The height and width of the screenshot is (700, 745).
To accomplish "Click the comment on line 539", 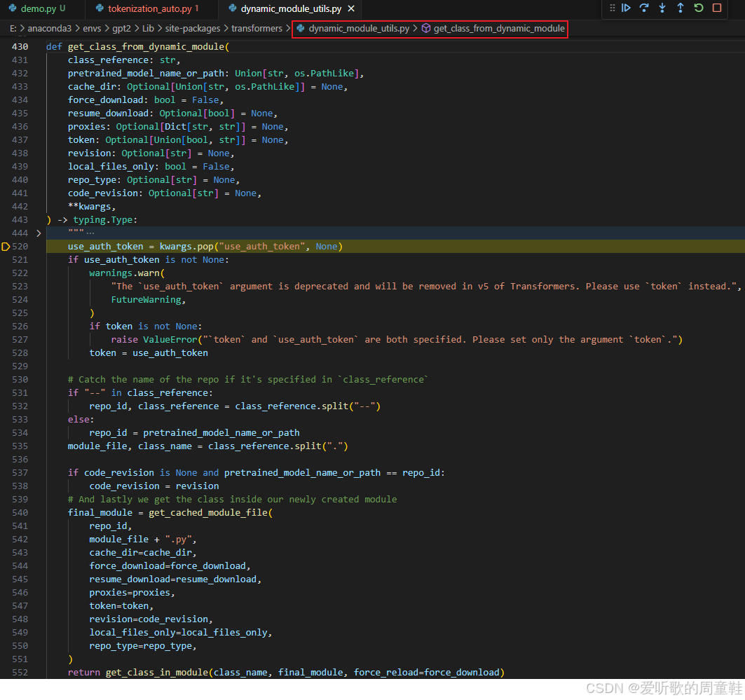I will click(x=232, y=499).
